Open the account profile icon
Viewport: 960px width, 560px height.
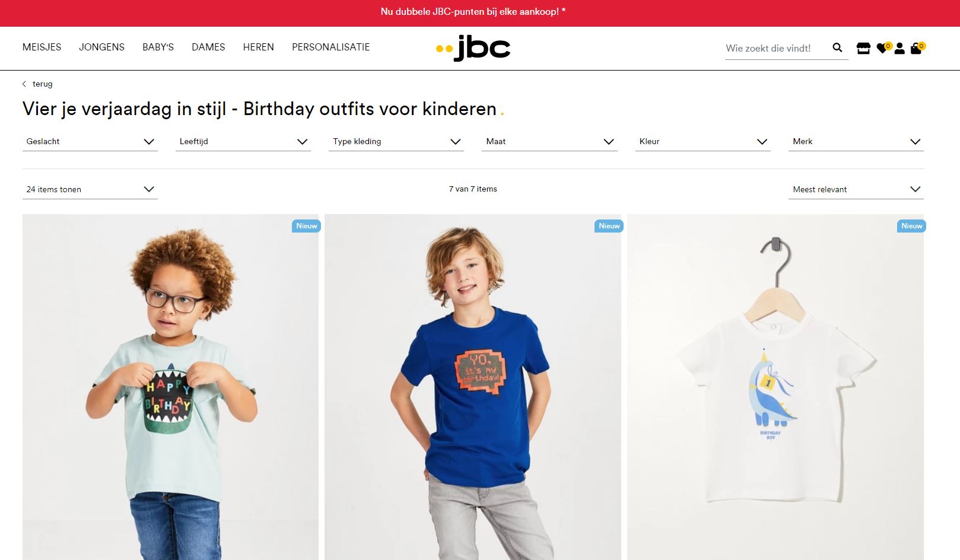pos(899,48)
